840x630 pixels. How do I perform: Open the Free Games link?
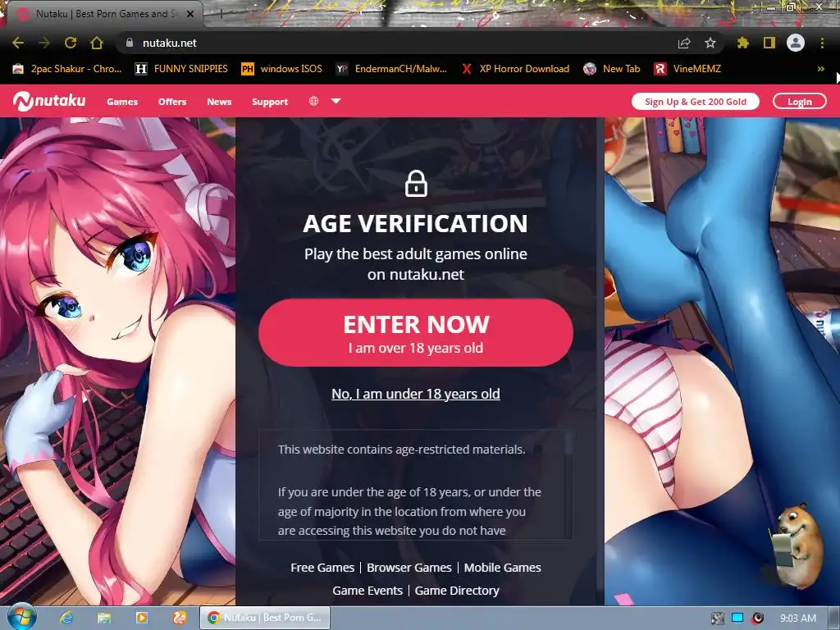(x=322, y=568)
